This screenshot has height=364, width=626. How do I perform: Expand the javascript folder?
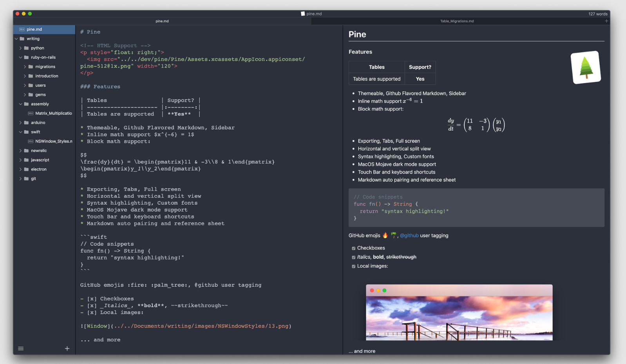(x=20, y=160)
